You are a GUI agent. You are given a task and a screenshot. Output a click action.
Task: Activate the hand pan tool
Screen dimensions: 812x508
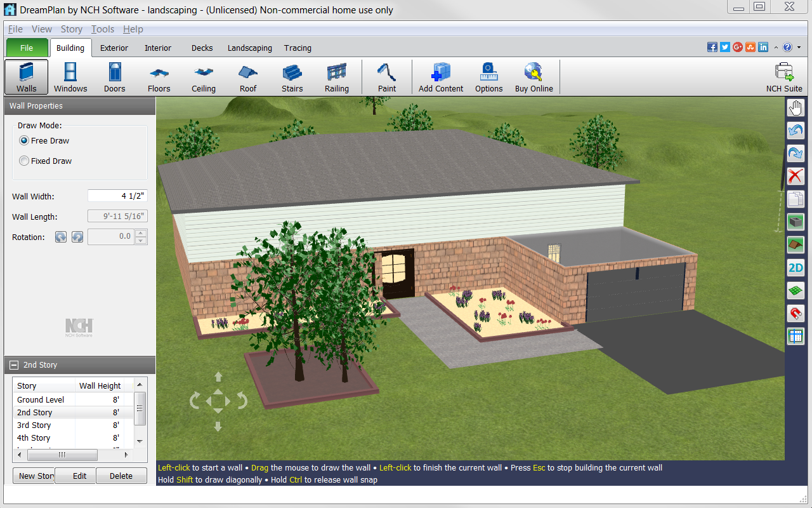point(796,109)
